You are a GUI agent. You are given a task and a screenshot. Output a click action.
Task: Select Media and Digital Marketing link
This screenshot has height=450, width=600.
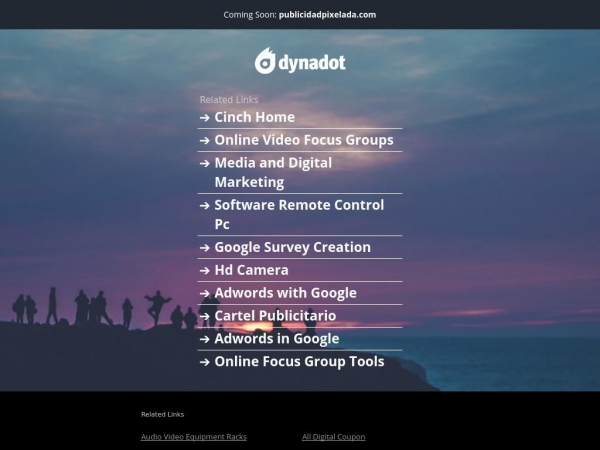(x=273, y=172)
